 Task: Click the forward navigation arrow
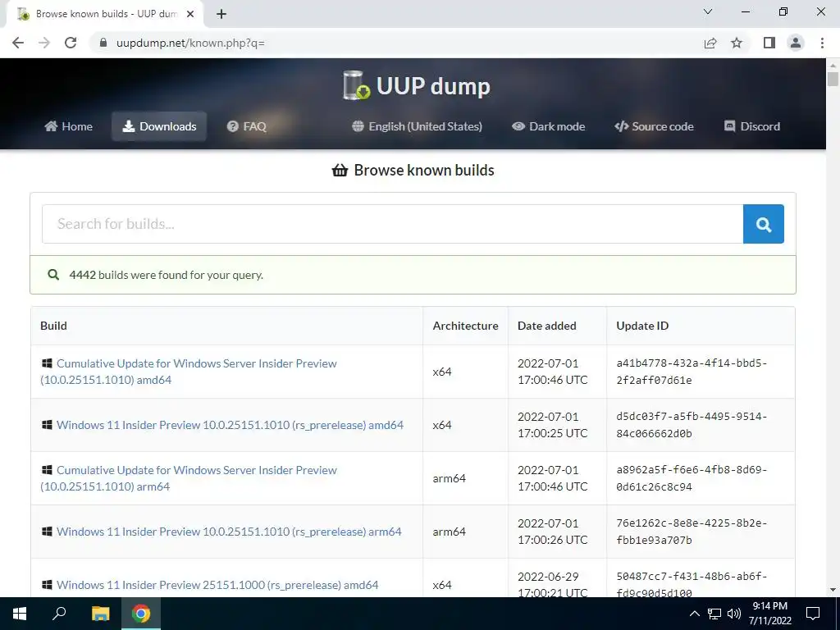[x=44, y=43]
